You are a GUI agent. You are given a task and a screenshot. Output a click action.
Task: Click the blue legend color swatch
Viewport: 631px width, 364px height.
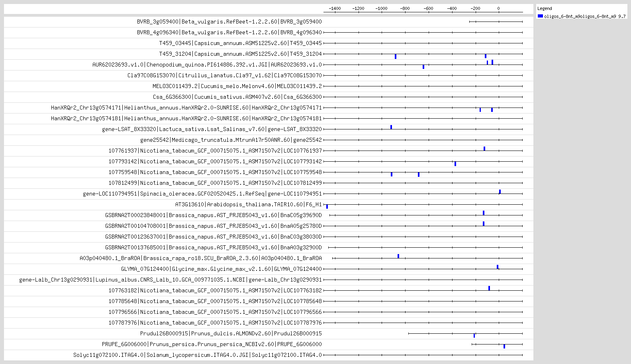[540, 16]
